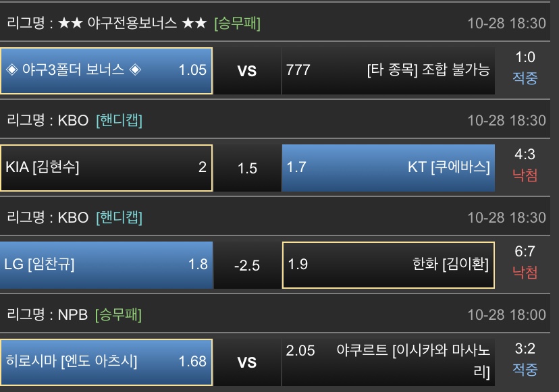Click the first KBO [핸디캡] tag
Viewport: 559px width, 392px height.
point(119,121)
